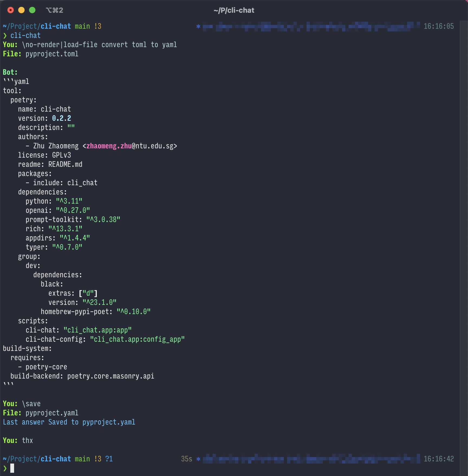Image resolution: width=468 pixels, height=476 pixels.
Task: Click the appdirs "^1.4.4" value
Action: click(x=75, y=238)
